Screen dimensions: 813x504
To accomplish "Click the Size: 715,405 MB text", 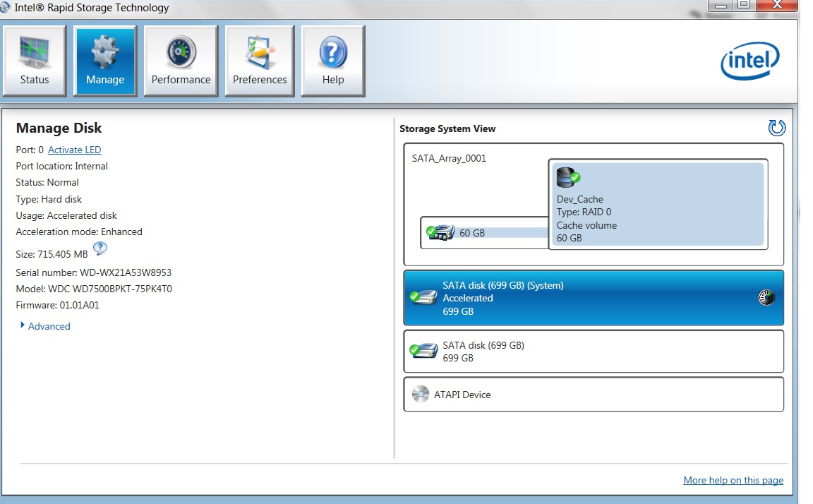I will pyautogui.click(x=52, y=254).
